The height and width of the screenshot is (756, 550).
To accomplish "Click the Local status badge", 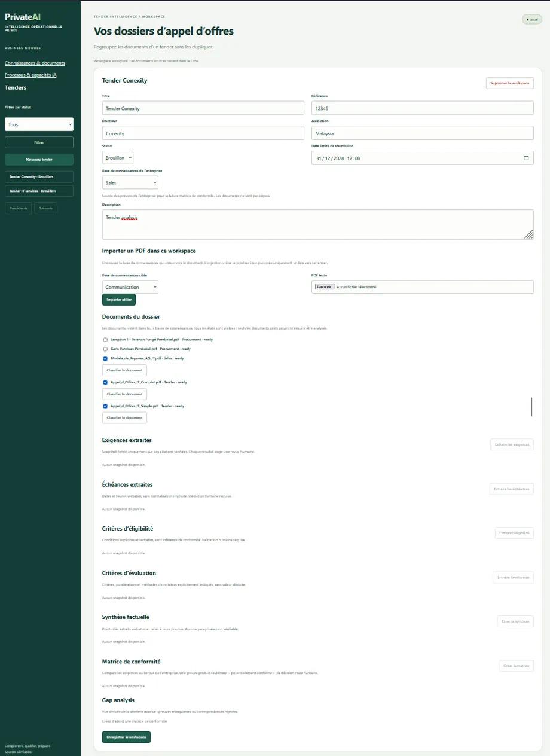I will click(532, 19).
